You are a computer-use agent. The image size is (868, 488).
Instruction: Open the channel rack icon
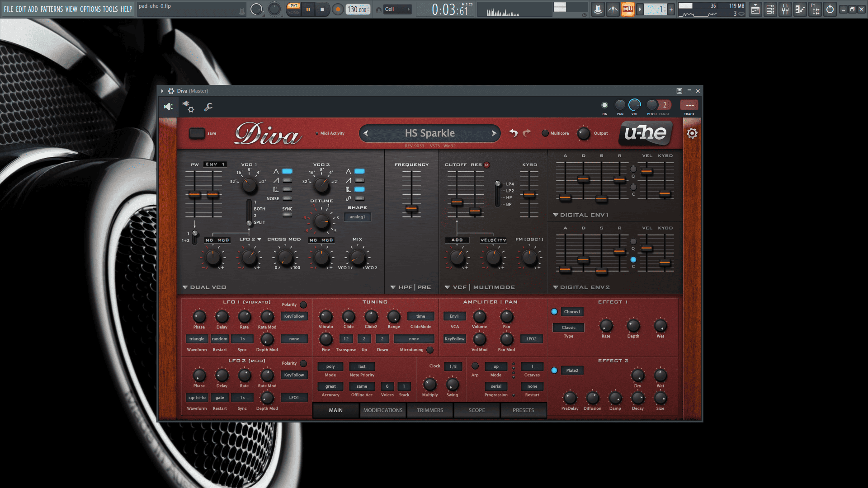770,9
